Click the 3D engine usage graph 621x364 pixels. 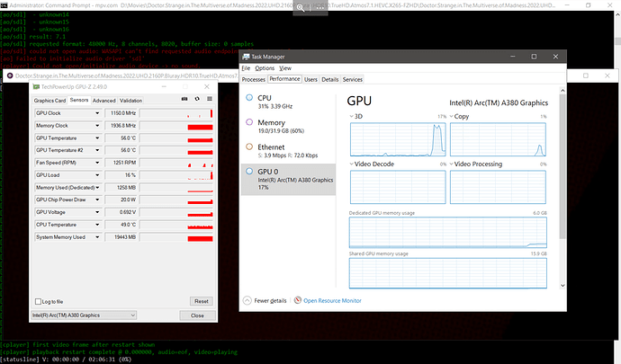[x=398, y=139]
